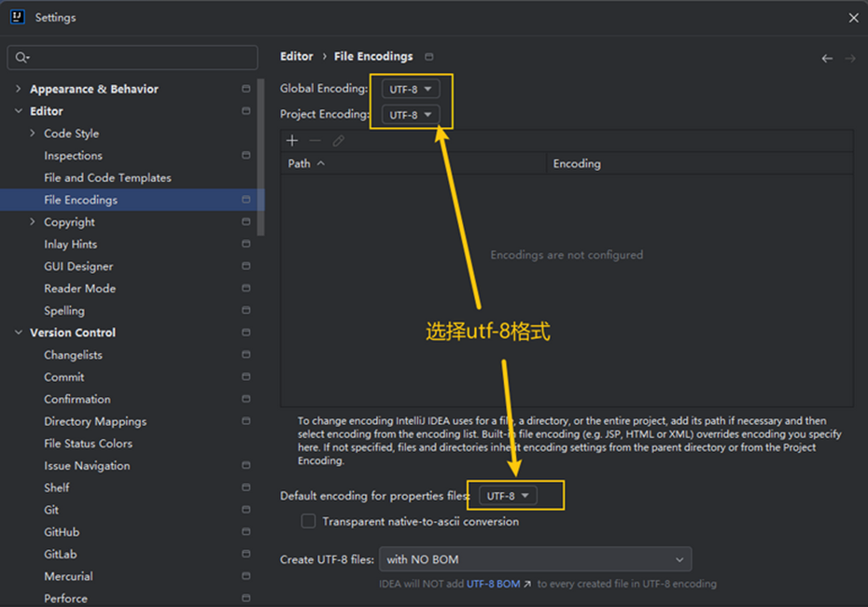Click the IntelliJ IDEA logo icon
This screenshot has width=868, height=607.
17,17
